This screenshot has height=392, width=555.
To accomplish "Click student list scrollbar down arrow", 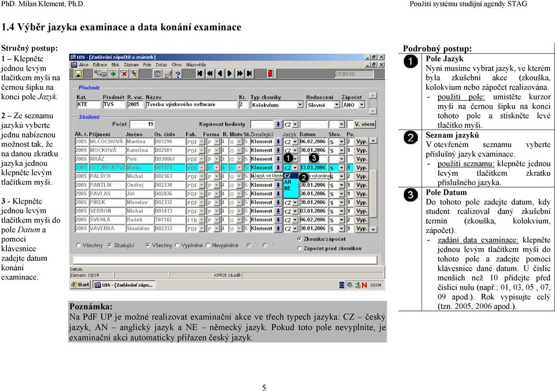I will 373,230.
